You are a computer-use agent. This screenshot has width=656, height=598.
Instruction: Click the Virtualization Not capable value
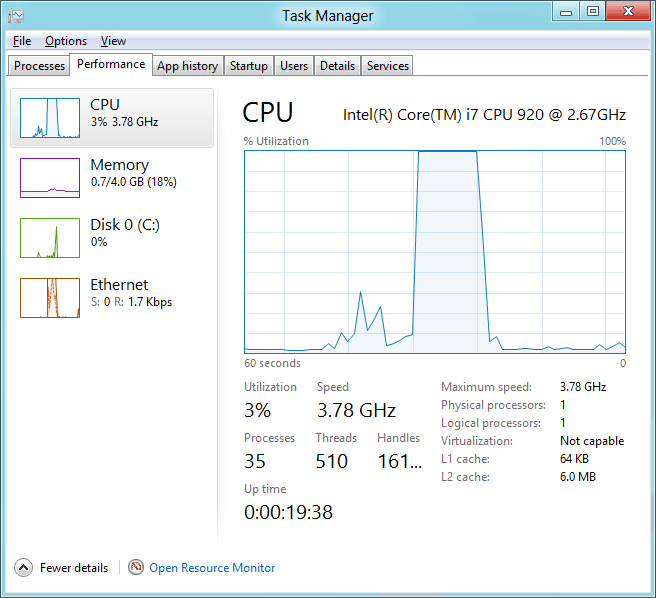click(x=592, y=441)
